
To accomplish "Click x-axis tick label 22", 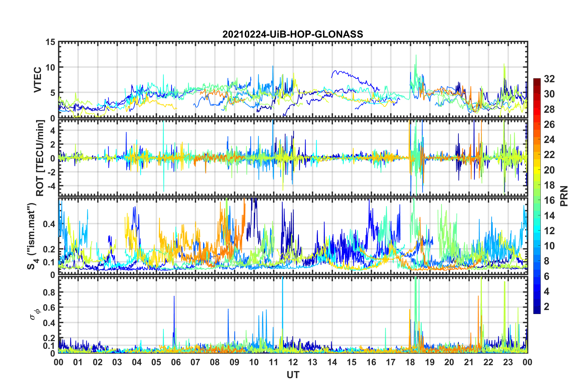I will pos(488,362).
